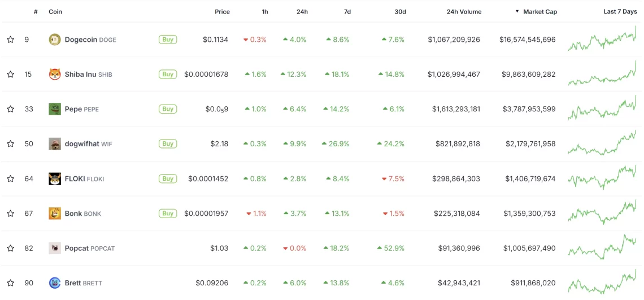This screenshot has height=300, width=644.
Task: Click Popcat 30d change 52.9%
Action: click(390, 248)
